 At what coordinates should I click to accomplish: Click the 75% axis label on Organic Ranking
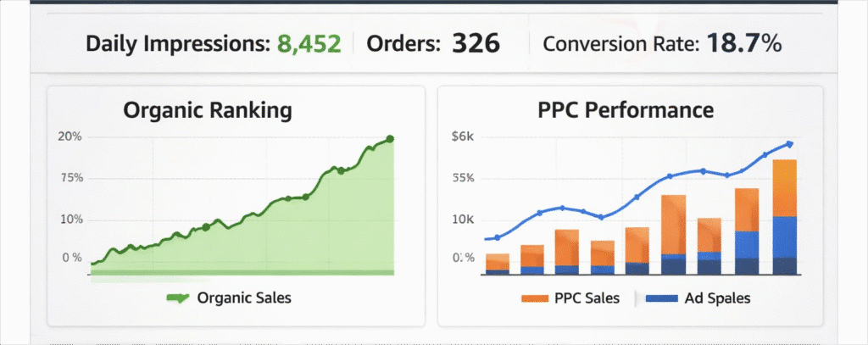(x=70, y=178)
